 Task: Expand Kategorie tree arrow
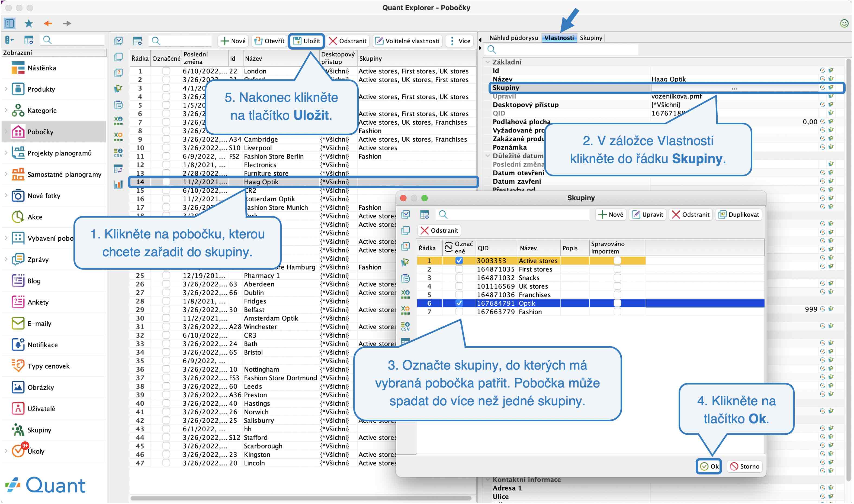6,110
